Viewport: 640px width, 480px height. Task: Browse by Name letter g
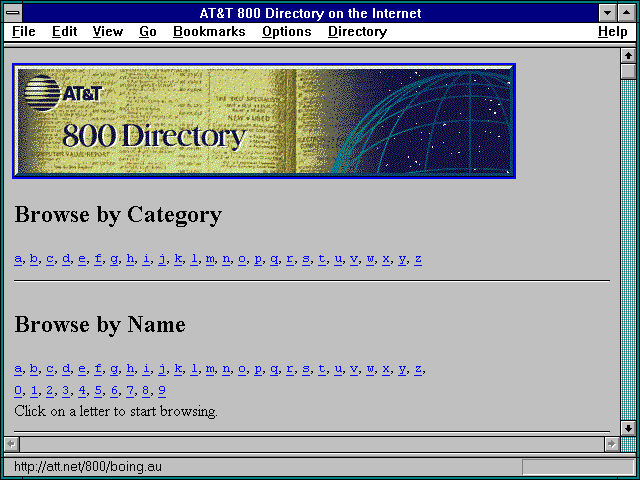(114, 370)
